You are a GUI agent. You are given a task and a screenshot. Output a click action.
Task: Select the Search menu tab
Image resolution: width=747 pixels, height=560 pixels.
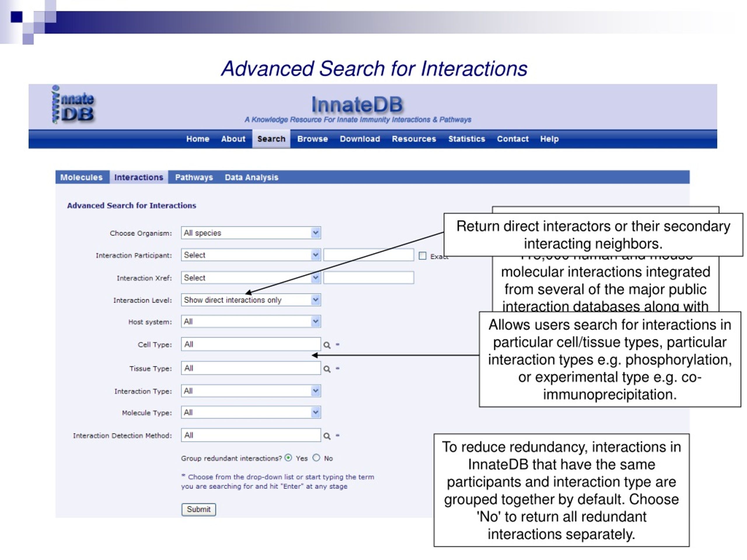[271, 139]
